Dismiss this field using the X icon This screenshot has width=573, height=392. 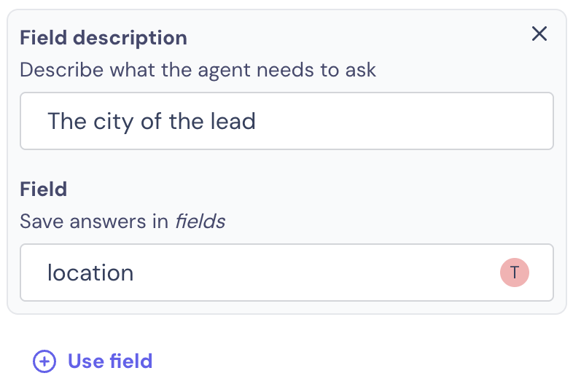539,34
